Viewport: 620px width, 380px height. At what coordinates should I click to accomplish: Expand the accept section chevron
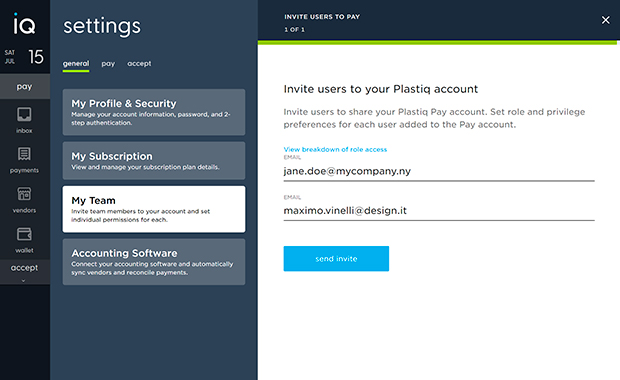coord(23,281)
